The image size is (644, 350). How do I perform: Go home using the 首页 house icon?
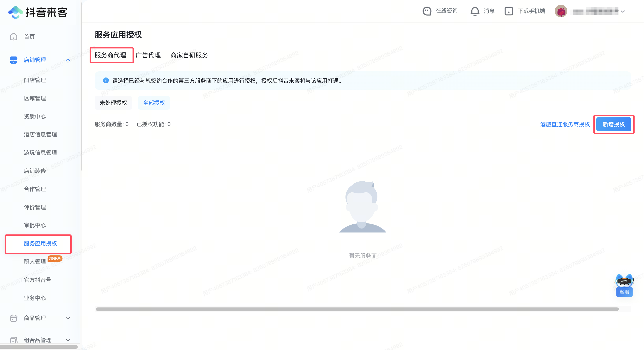(14, 37)
